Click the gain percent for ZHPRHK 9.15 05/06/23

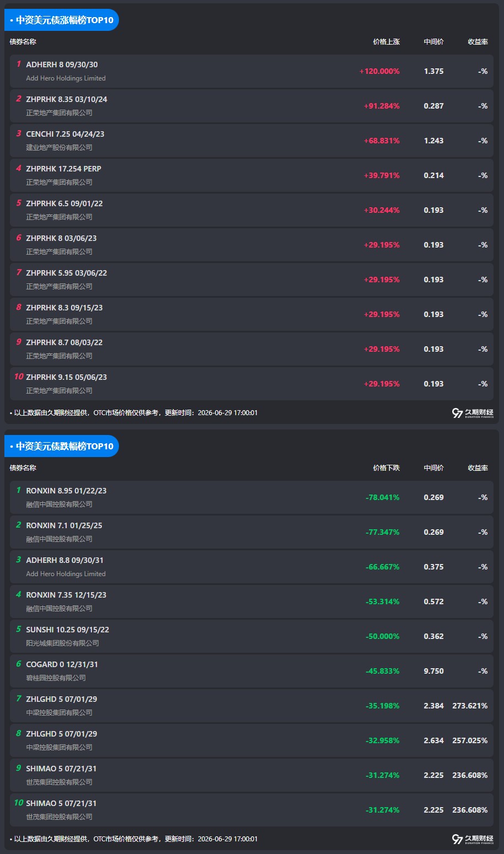click(x=382, y=384)
